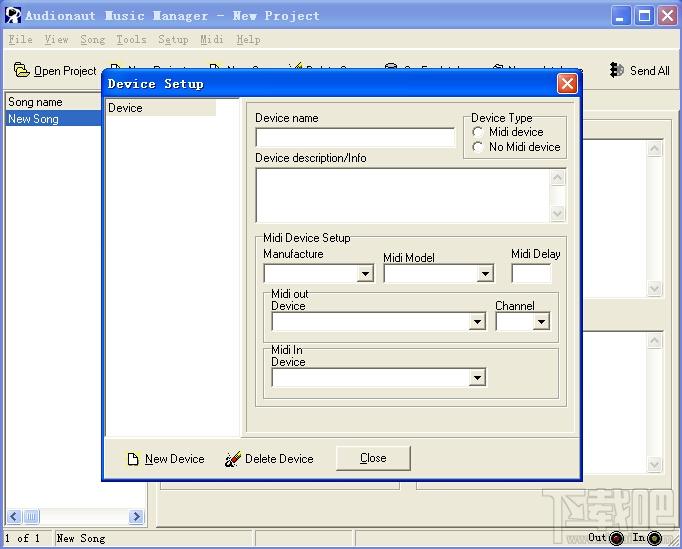
Task: Click the Audionaut application icon in title bar
Action: [13, 15]
